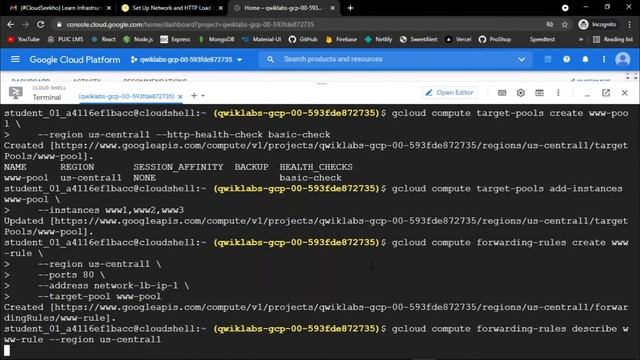The height and width of the screenshot is (360, 640).
Task: Show more bookmarks overflow chevron
Action: pos(581,40)
